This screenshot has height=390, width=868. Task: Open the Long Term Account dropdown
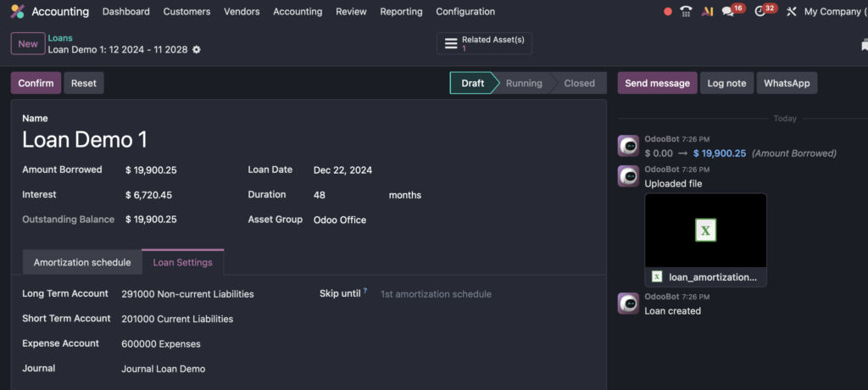point(212,294)
